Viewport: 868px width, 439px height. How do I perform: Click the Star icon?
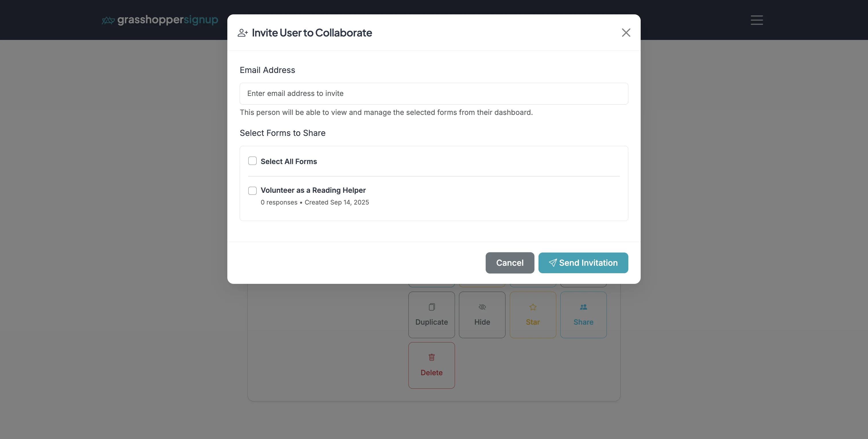coord(532,307)
